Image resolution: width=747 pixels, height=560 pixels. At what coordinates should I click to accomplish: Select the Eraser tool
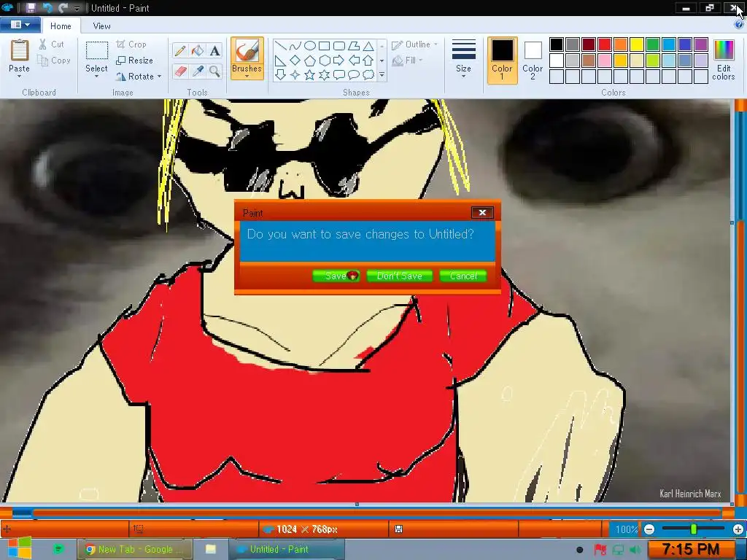180,71
